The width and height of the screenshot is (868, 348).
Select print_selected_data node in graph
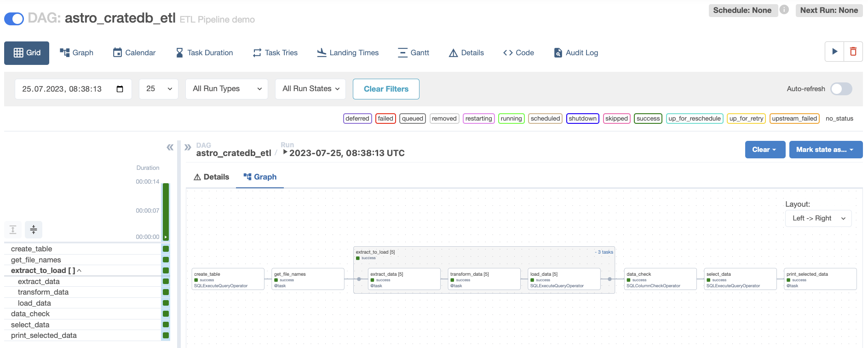821,279
